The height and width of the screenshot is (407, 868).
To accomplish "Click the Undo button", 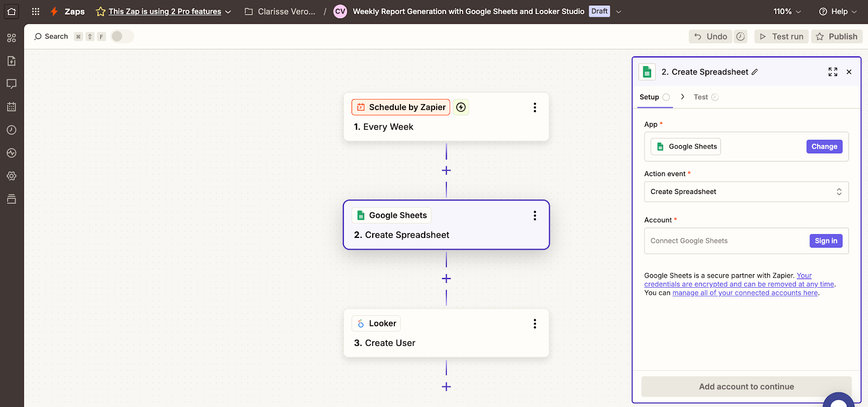I will [x=711, y=36].
